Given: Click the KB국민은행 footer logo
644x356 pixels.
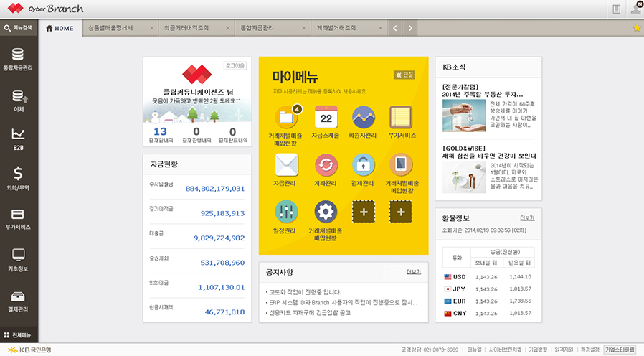Looking at the screenshot, I should coord(29,350).
